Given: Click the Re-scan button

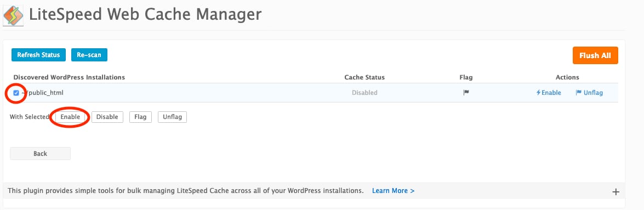Looking at the screenshot, I should click(89, 55).
